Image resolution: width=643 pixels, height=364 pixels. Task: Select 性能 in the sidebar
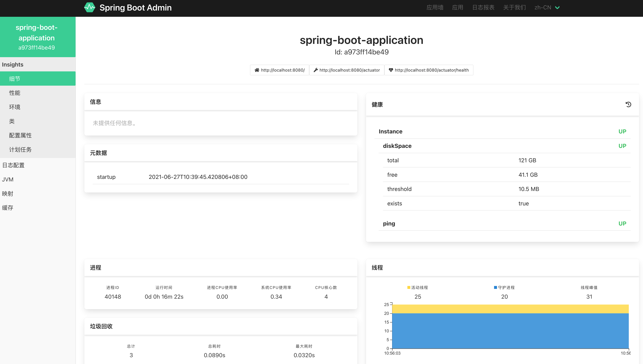[x=38, y=93]
